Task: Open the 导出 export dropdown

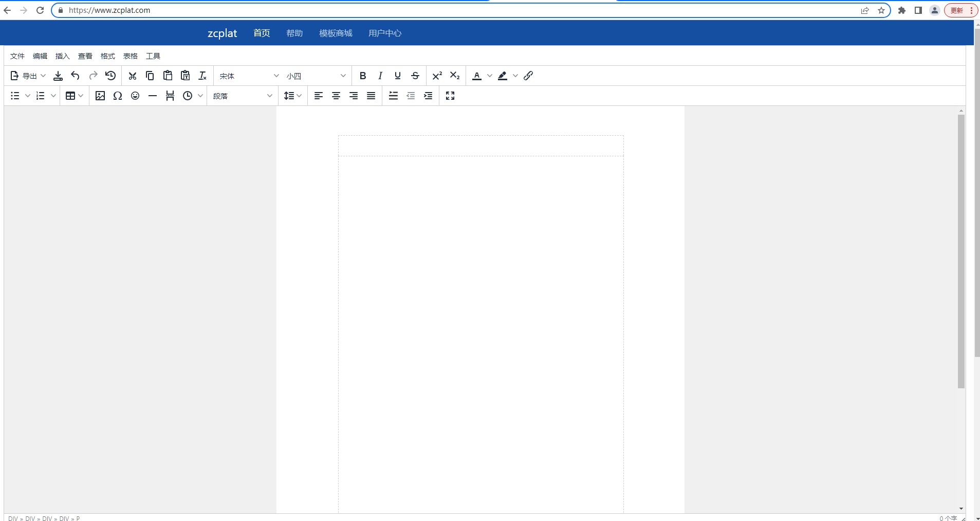Action: pos(28,76)
